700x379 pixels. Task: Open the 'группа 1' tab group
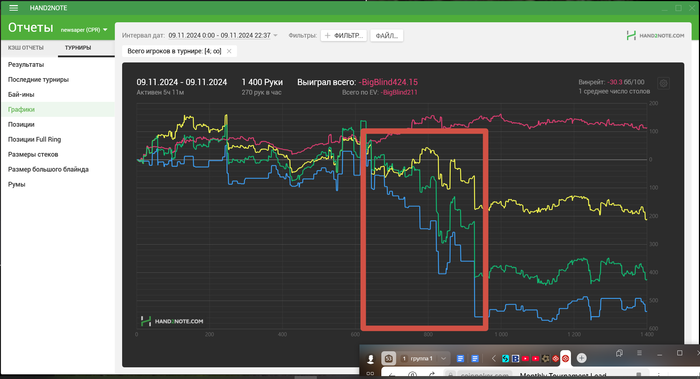(417, 358)
